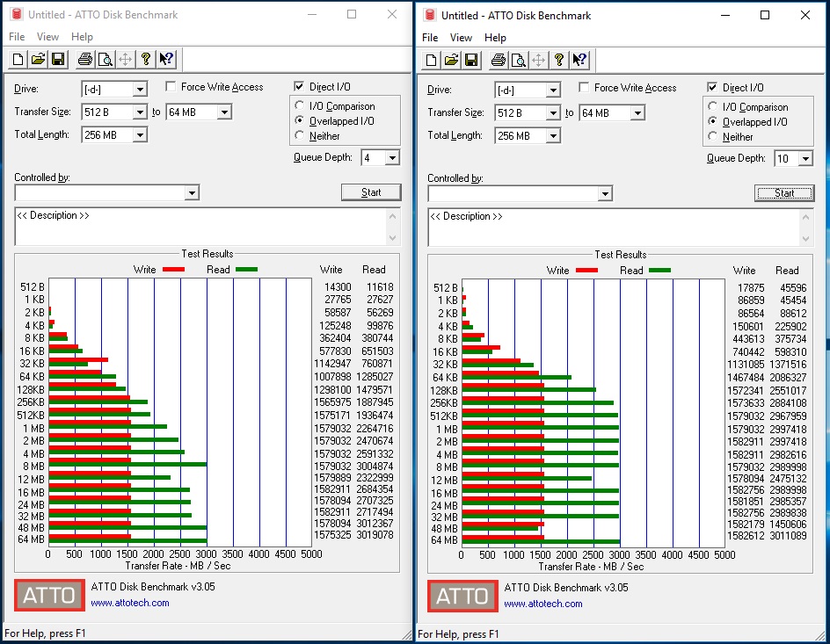
Task: Click the app icon in left window title bar
Action: coord(17,14)
